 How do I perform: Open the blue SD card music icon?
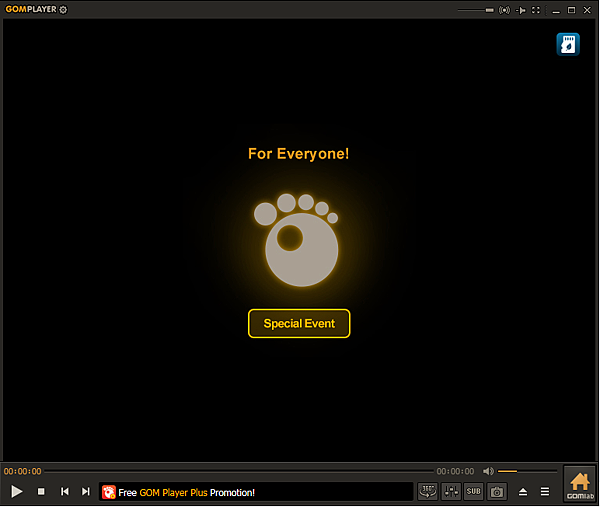(x=568, y=44)
